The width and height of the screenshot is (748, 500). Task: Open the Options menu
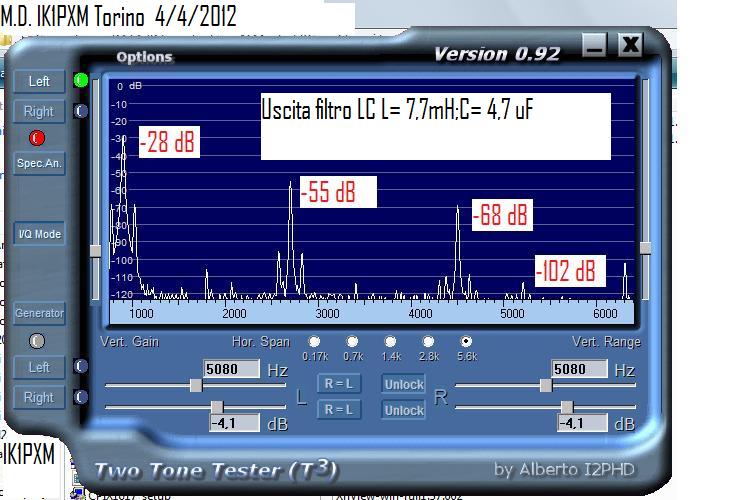coord(144,57)
